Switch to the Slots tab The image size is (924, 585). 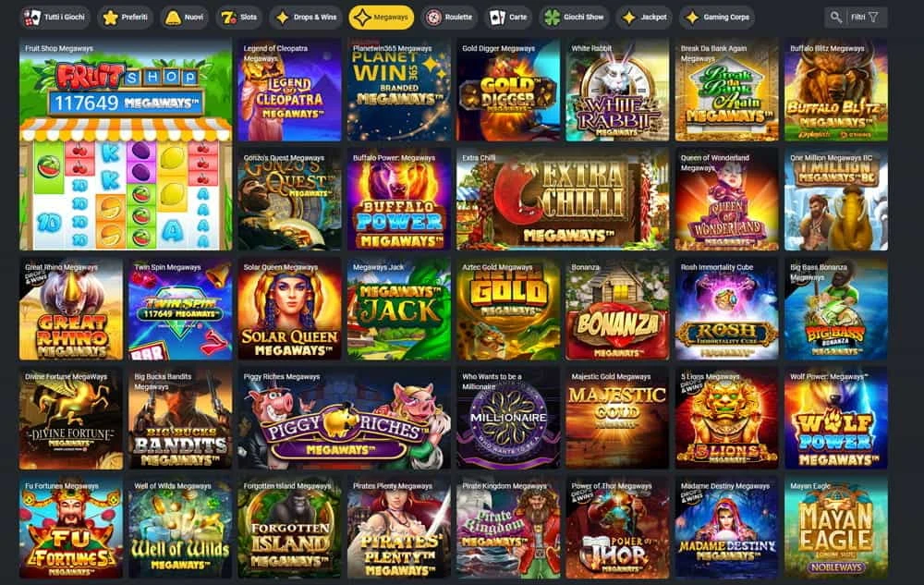[x=239, y=18]
